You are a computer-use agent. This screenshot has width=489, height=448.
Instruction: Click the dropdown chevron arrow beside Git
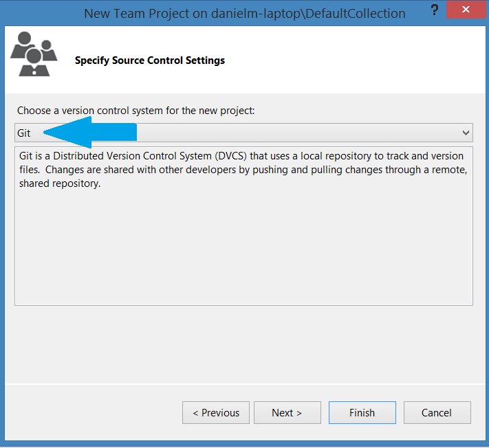(x=466, y=133)
